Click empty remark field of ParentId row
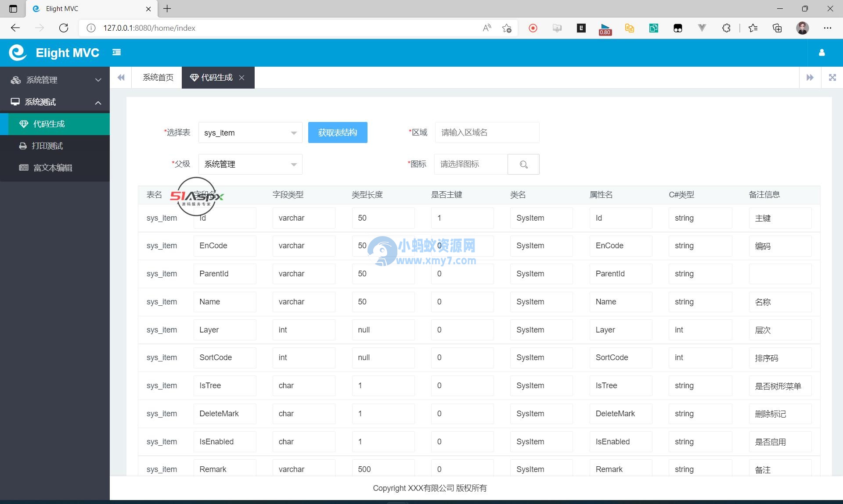The height and width of the screenshot is (504, 843). coord(780,274)
